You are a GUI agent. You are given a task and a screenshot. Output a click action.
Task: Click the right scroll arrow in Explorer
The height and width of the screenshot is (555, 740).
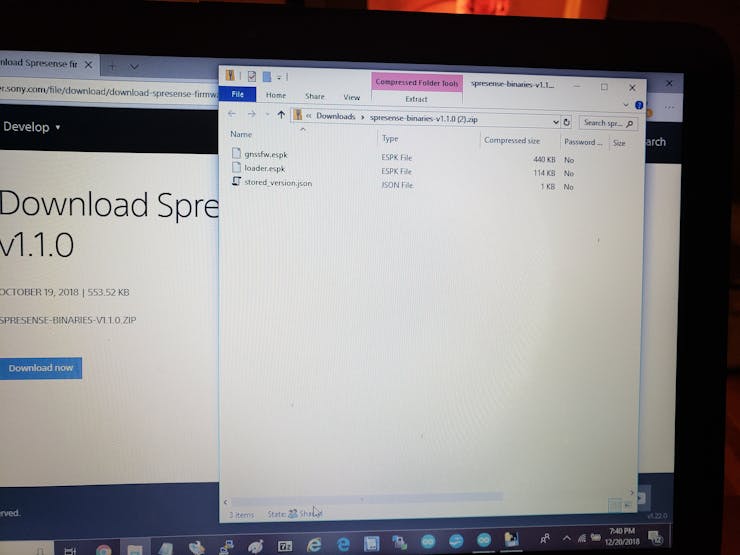(631, 493)
